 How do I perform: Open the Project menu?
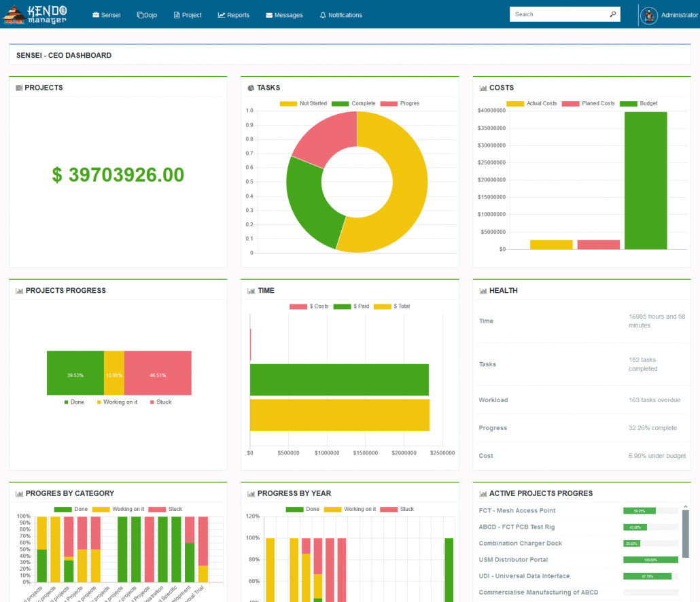188,14
